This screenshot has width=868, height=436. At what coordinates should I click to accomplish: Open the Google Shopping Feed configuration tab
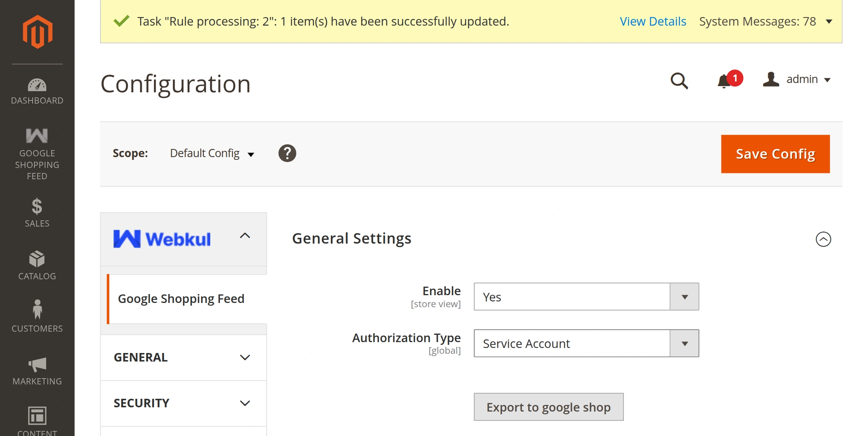pos(181,298)
